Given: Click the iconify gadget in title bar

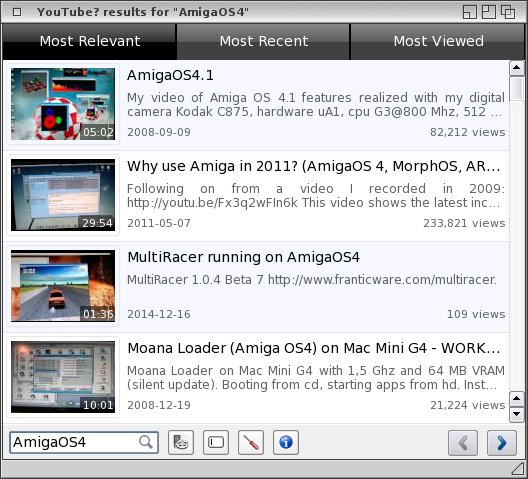Looking at the screenshot, I should [469, 12].
